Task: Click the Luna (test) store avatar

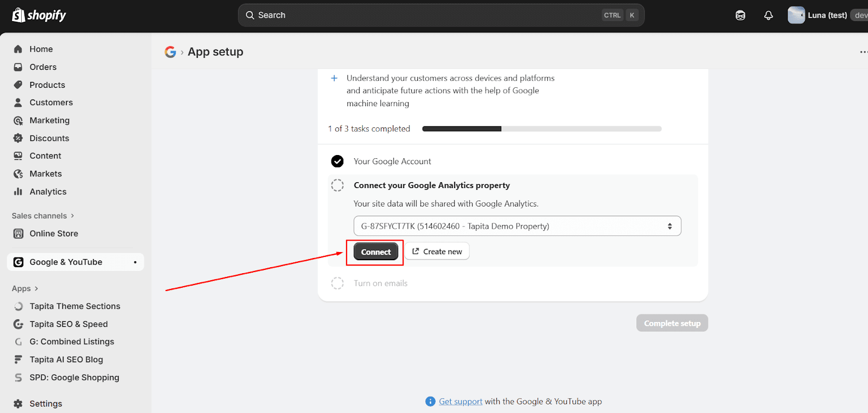Action: [x=796, y=15]
